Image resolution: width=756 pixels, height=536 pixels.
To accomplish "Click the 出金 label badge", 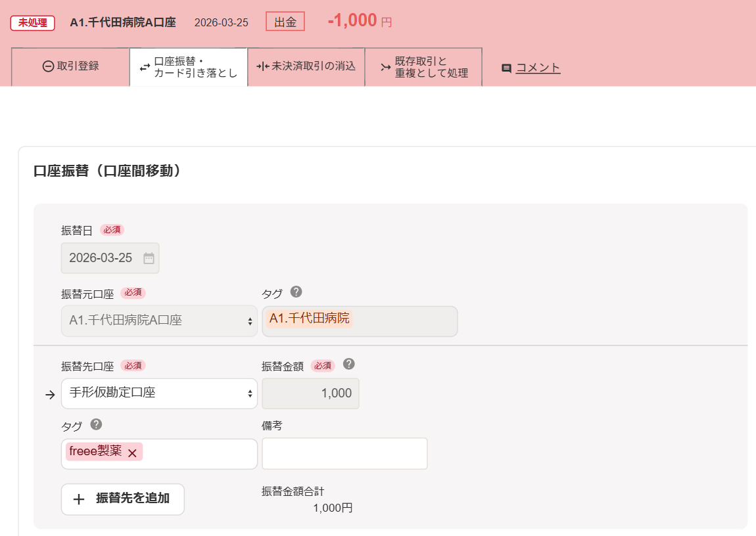I will (285, 22).
